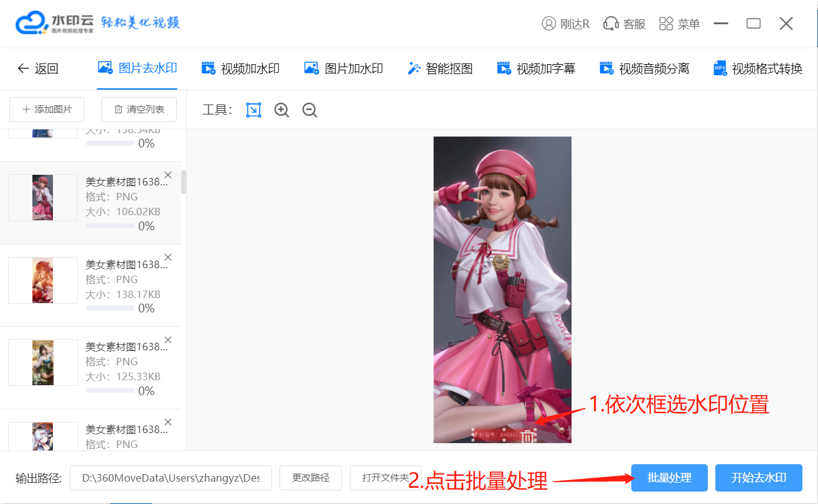Remove the 125.33KB image from list

[x=167, y=340]
